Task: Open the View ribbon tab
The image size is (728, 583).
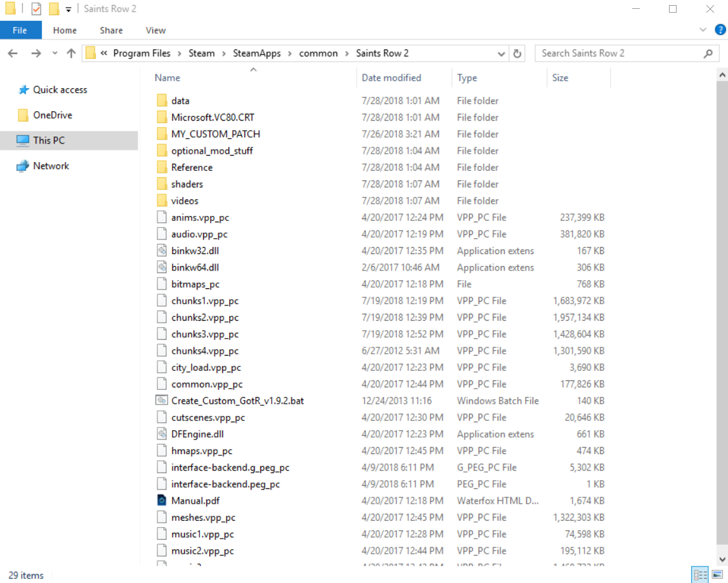Action: tap(156, 30)
